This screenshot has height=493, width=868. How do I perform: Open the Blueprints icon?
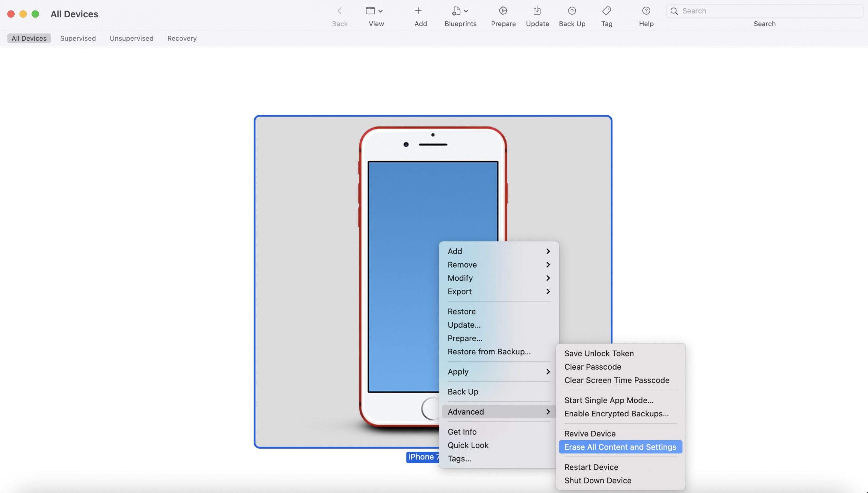[456, 11]
